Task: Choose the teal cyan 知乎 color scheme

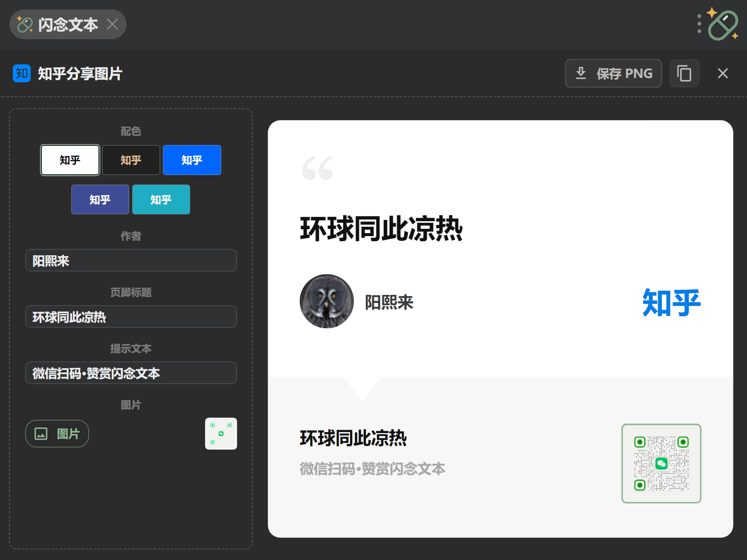Action: (x=161, y=199)
